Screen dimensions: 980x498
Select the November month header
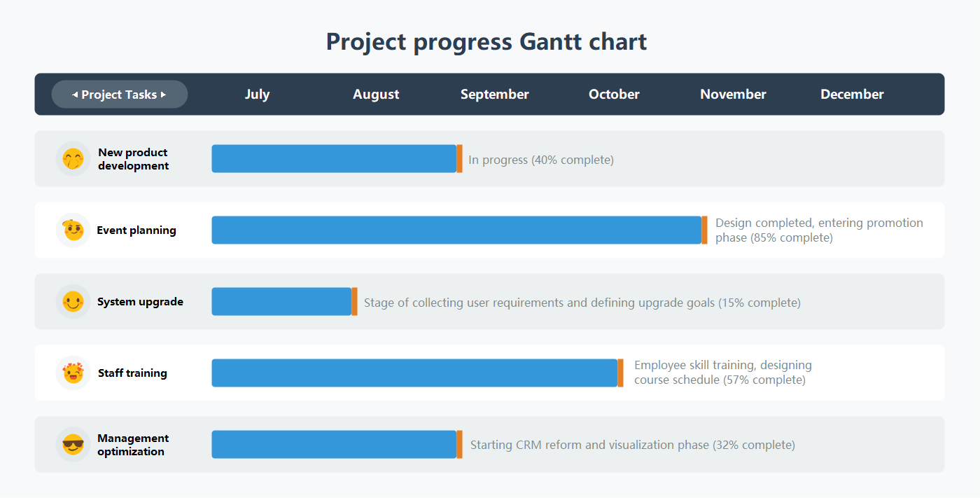tap(733, 95)
